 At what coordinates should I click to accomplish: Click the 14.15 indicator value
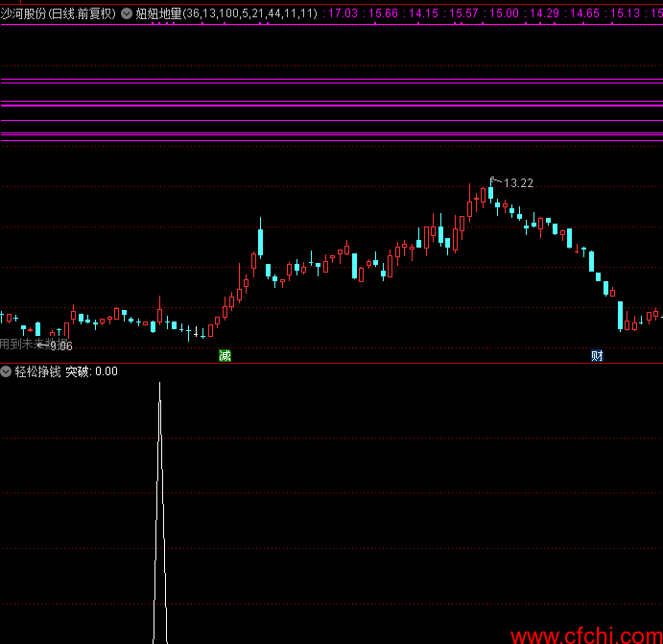click(x=424, y=13)
